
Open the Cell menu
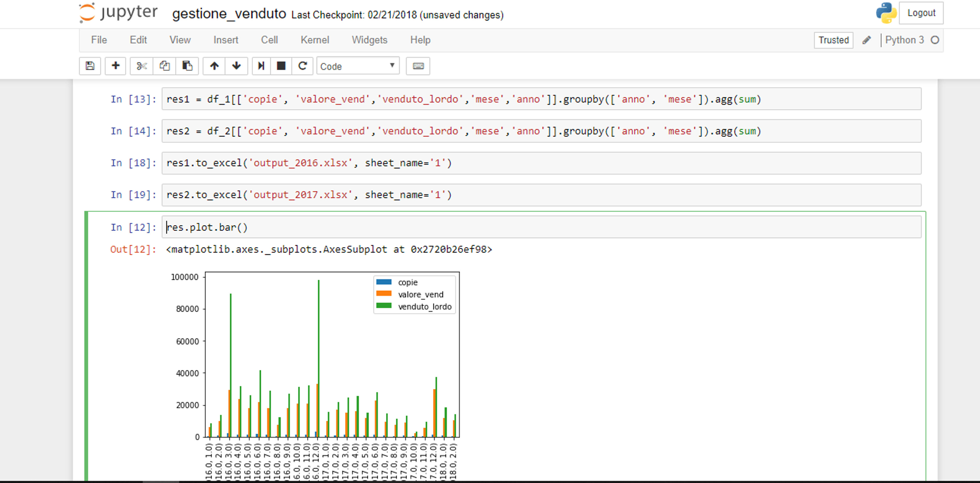point(269,40)
